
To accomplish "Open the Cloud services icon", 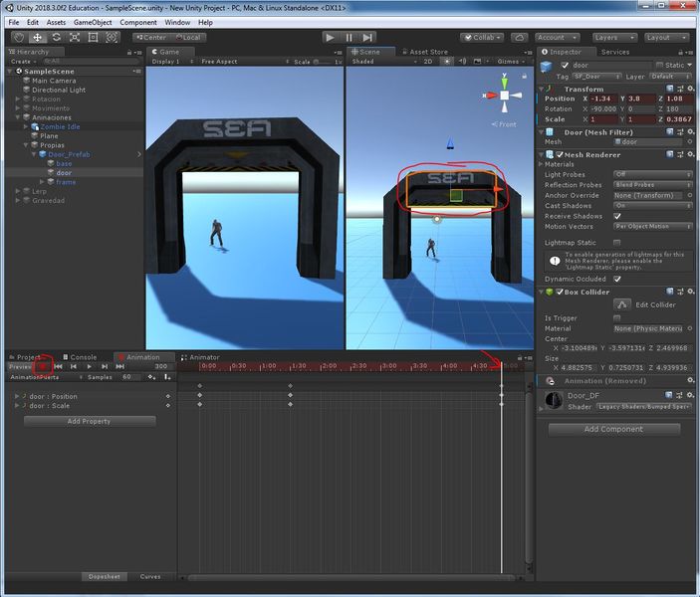I will coord(519,38).
